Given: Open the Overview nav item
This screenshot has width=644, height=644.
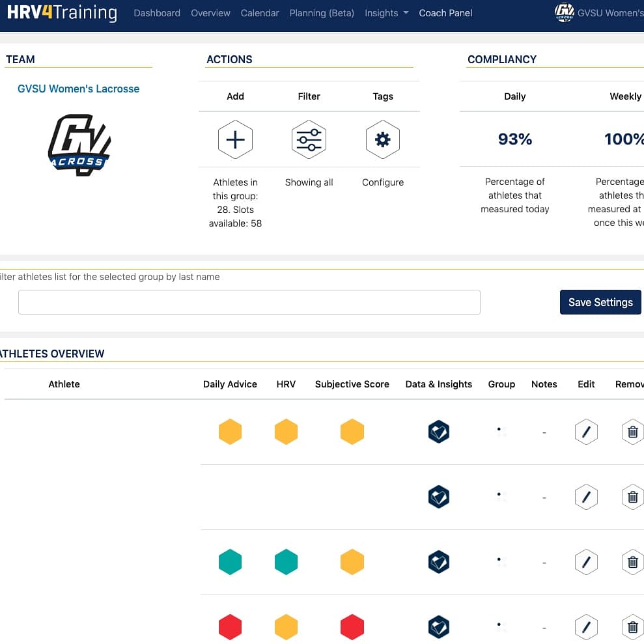Looking at the screenshot, I should (x=211, y=13).
